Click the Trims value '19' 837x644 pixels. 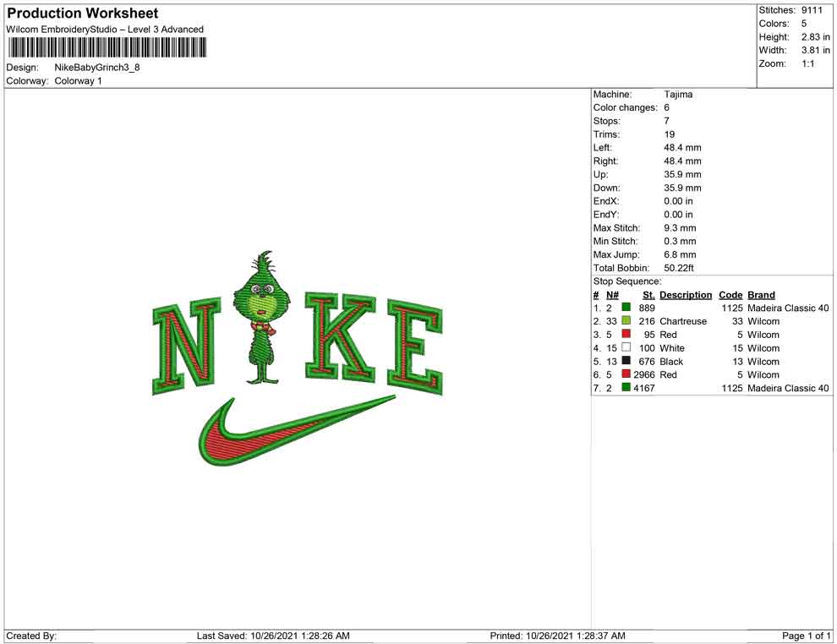670,134
